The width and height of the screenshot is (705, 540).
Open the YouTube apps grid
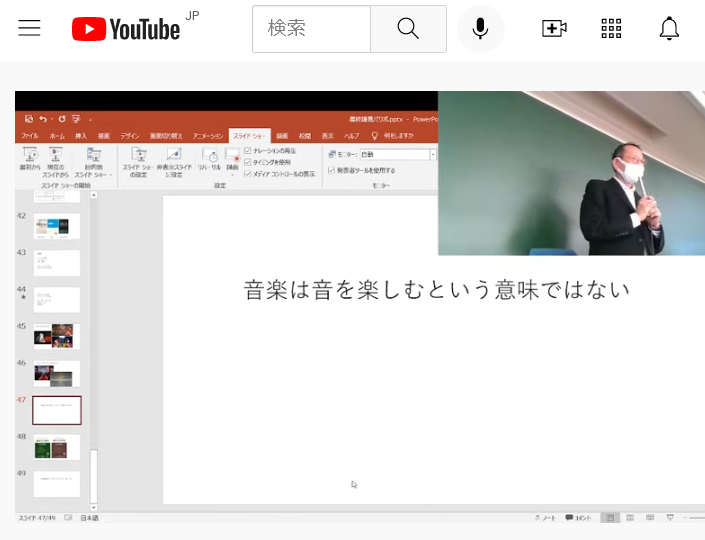611,29
